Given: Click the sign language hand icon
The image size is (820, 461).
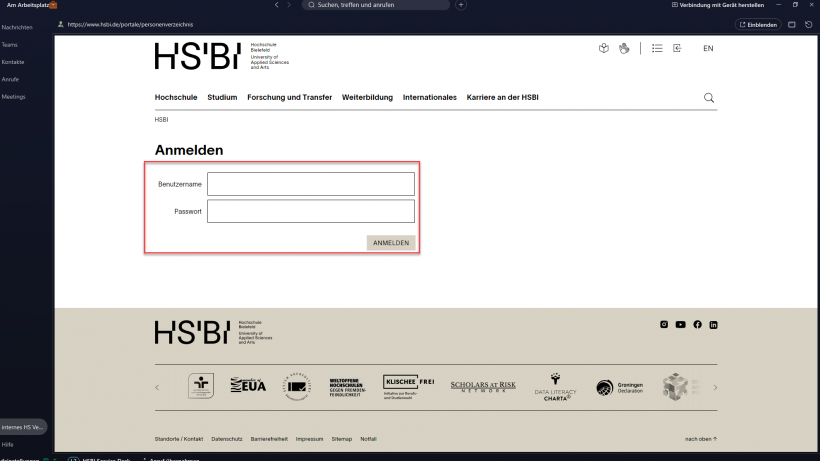Looking at the screenshot, I should [x=625, y=48].
